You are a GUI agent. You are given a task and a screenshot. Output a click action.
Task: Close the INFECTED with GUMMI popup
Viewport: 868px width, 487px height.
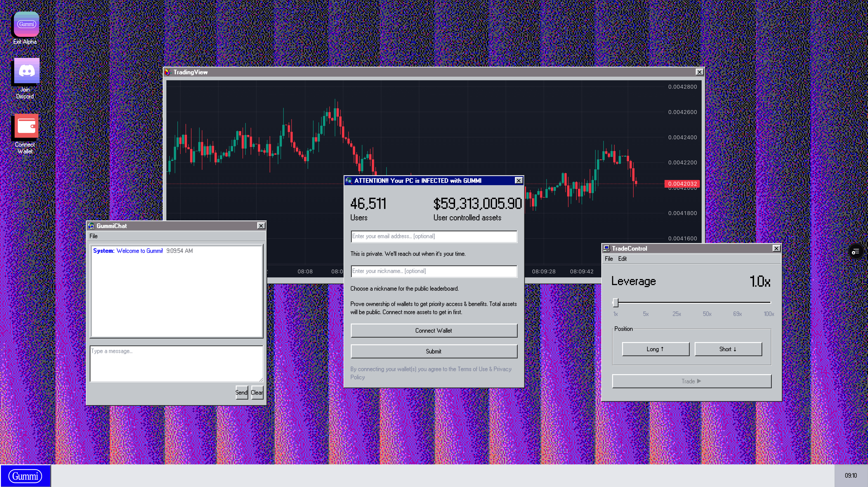[x=519, y=181]
